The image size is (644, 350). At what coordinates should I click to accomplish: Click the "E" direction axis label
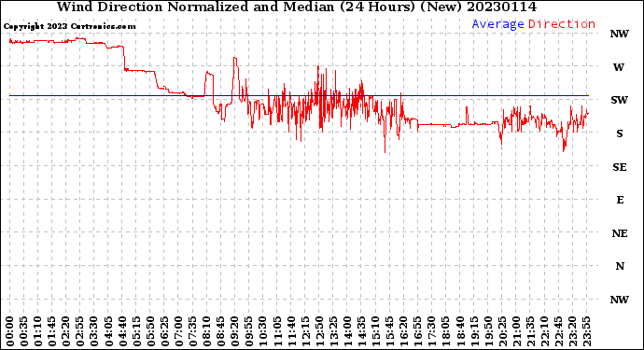click(x=620, y=200)
